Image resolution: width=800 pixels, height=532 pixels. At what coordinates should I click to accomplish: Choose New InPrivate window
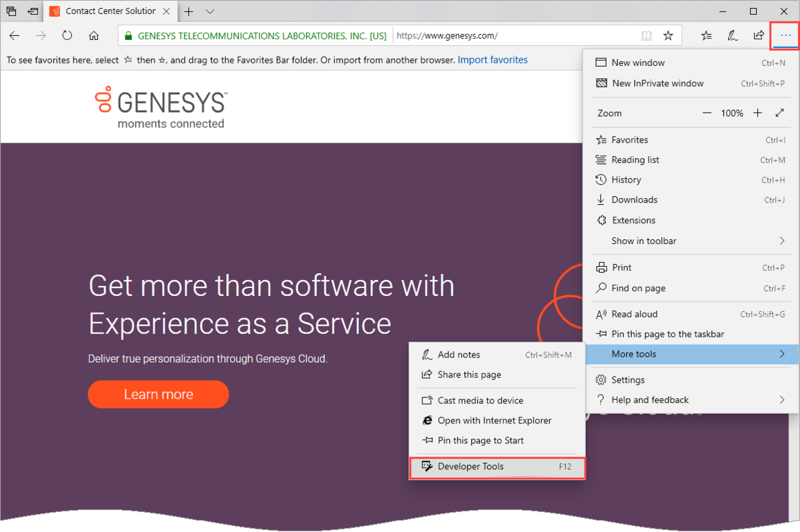coord(691,83)
